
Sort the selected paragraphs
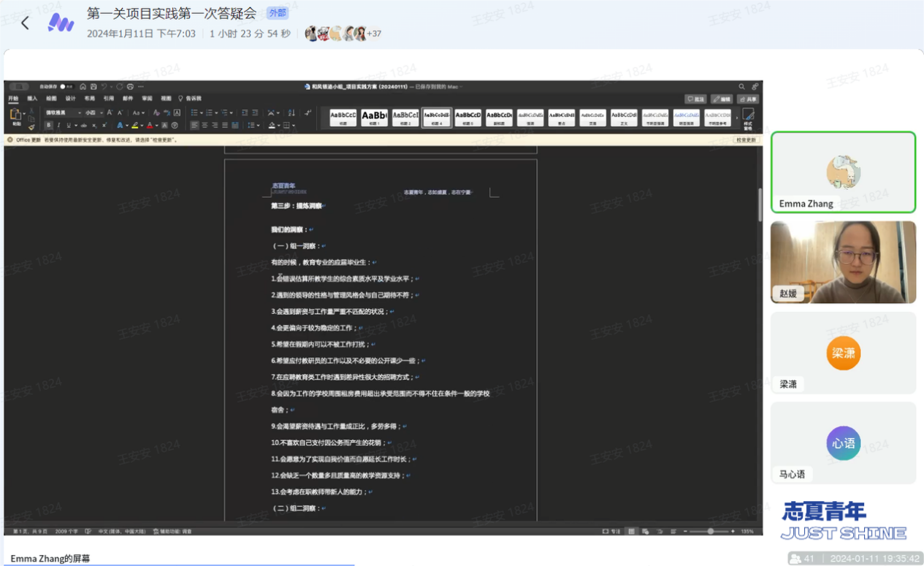(x=291, y=112)
